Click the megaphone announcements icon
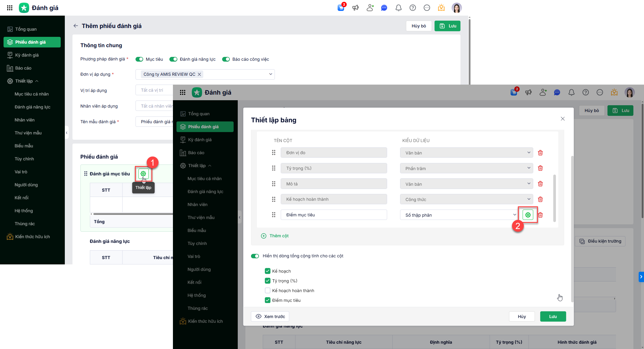 [356, 8]
